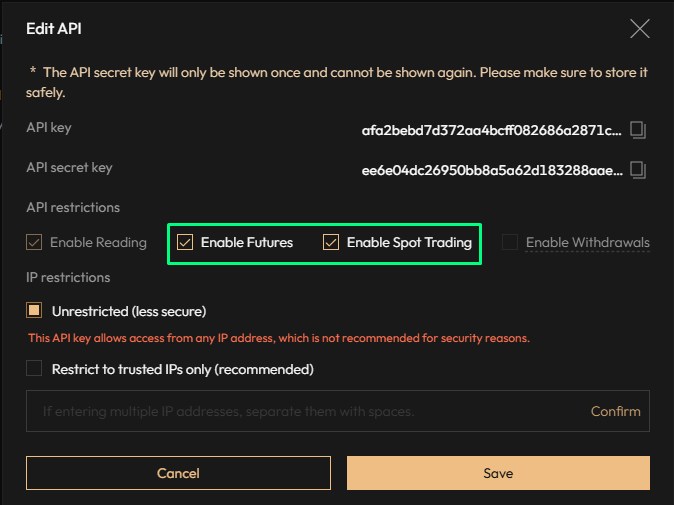The height and width of the screenshot is (505, 674).
Task: Click the Edit API dialog title
Action: [x=54, y=30]
